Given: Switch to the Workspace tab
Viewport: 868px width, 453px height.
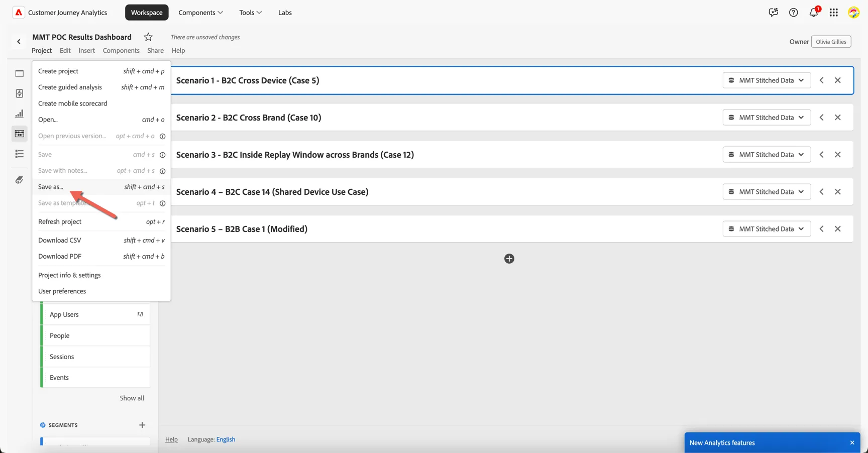Looking at the screenshot, I should pyautogui.click(x=147, y=13).
